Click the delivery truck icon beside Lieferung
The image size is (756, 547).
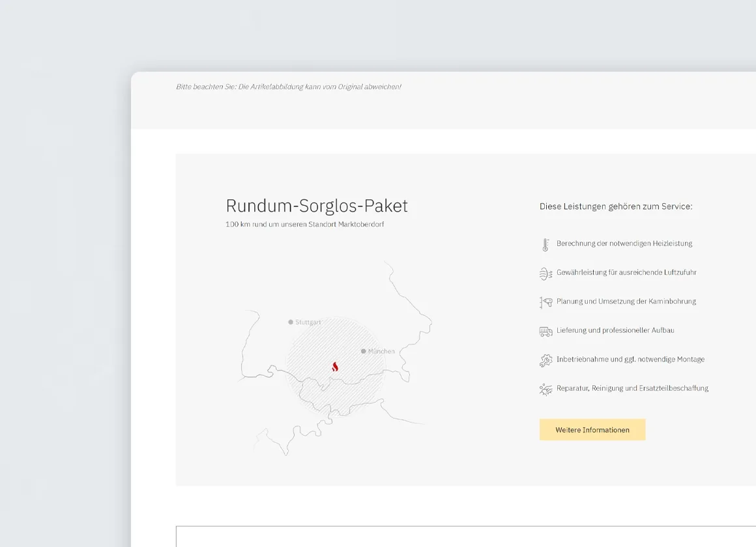click(x=545, y=331)
